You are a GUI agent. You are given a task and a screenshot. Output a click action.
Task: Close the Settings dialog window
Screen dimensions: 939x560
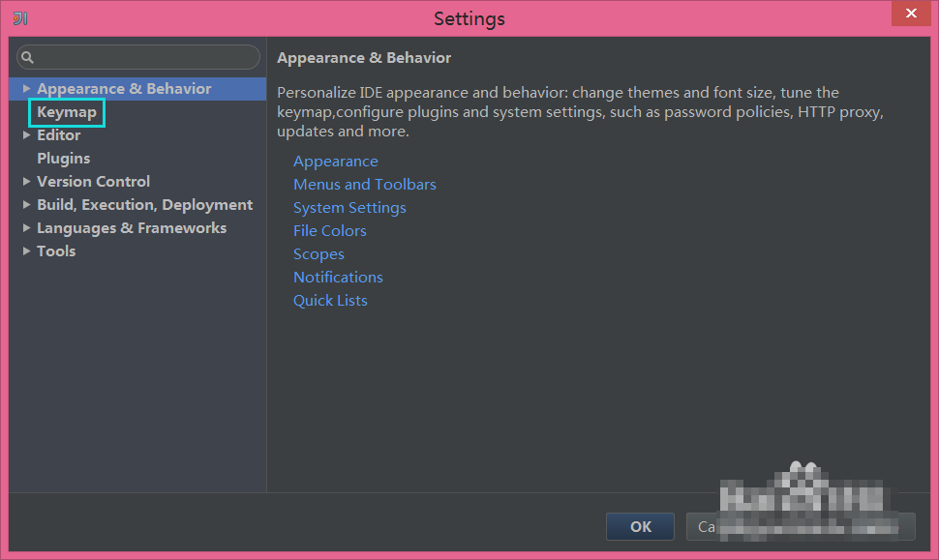(907, 15)
